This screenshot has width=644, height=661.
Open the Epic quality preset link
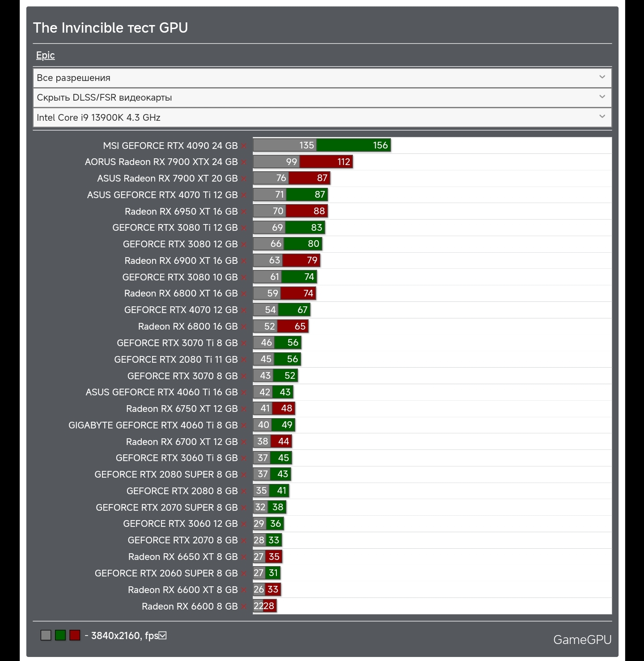click(45, 55)
